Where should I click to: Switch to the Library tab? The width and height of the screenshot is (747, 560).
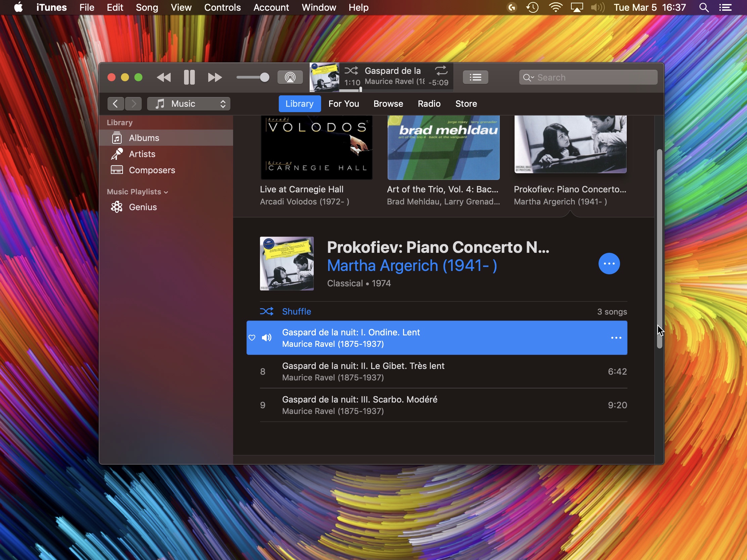[x=299, y=104]
